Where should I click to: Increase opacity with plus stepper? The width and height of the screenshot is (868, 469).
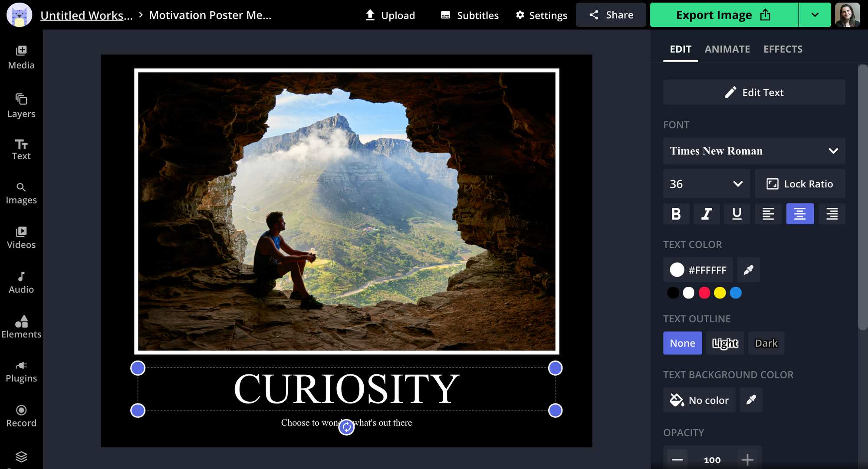click(747, 459)
